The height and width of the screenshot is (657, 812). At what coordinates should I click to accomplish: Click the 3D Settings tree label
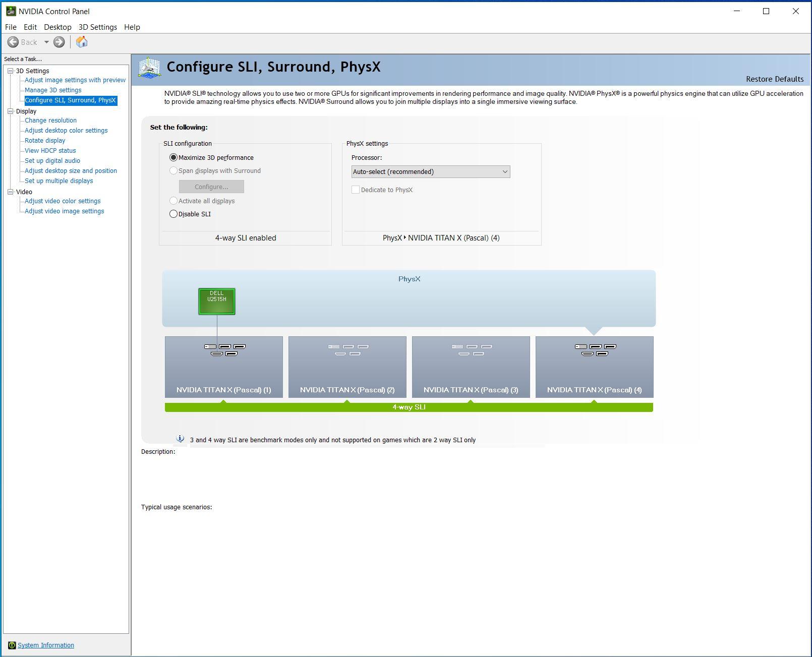point(32,71)
